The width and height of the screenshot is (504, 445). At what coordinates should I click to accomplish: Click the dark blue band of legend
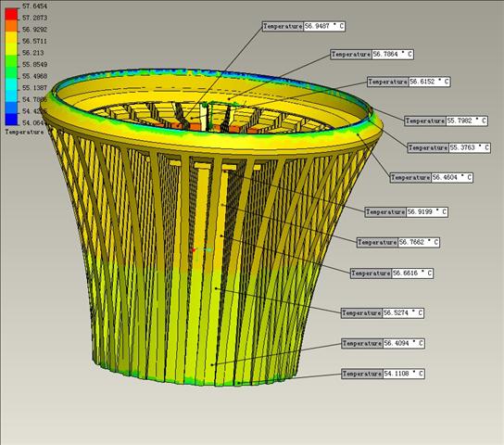[11, 120]
